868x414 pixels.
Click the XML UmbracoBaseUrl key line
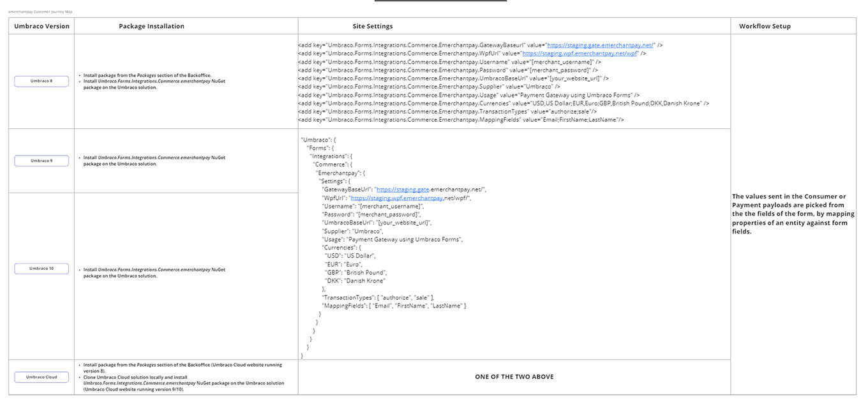click(x=453, y=78)
